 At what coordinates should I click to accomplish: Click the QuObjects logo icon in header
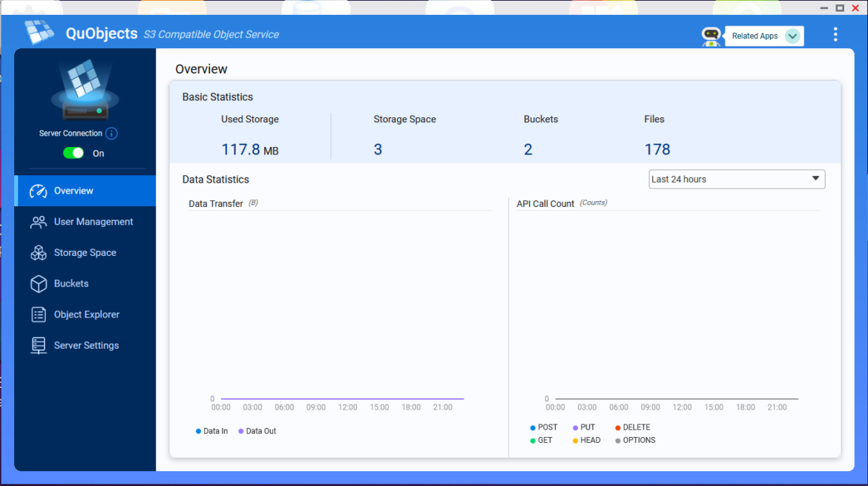[39, 32]
